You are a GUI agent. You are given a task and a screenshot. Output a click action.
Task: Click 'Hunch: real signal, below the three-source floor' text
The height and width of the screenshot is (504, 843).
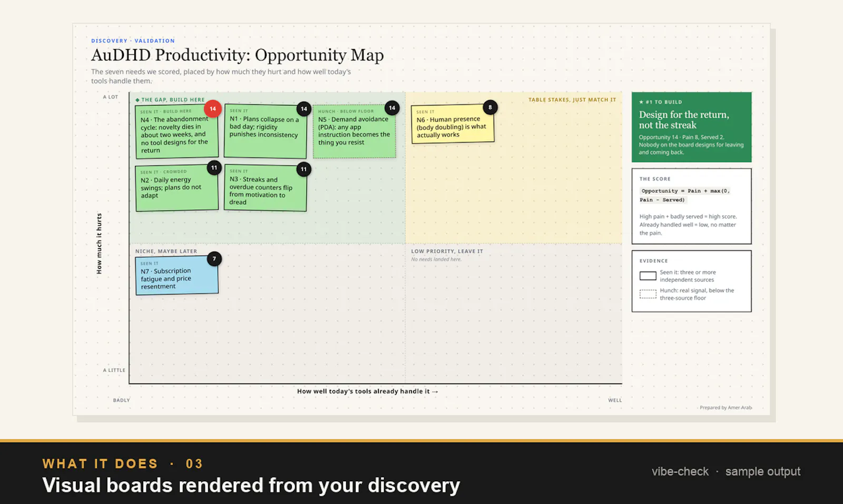coord(697,294)
